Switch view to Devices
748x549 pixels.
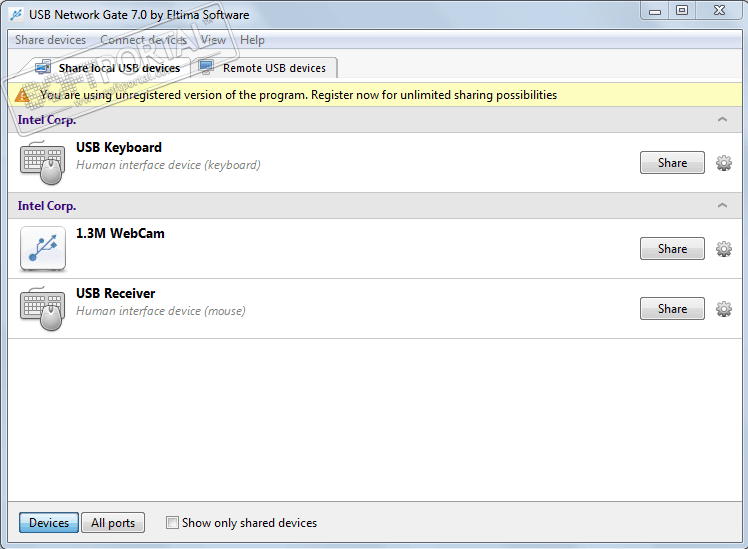click(x=49, y=523)
